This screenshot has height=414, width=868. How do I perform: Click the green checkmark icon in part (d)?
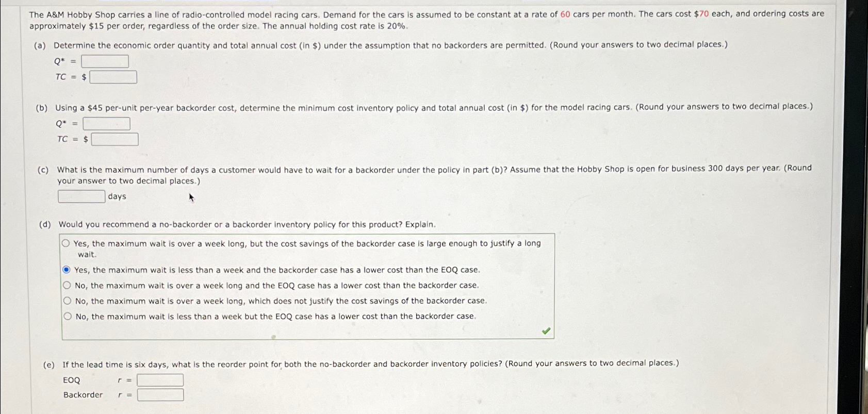(x=545, y=330)
